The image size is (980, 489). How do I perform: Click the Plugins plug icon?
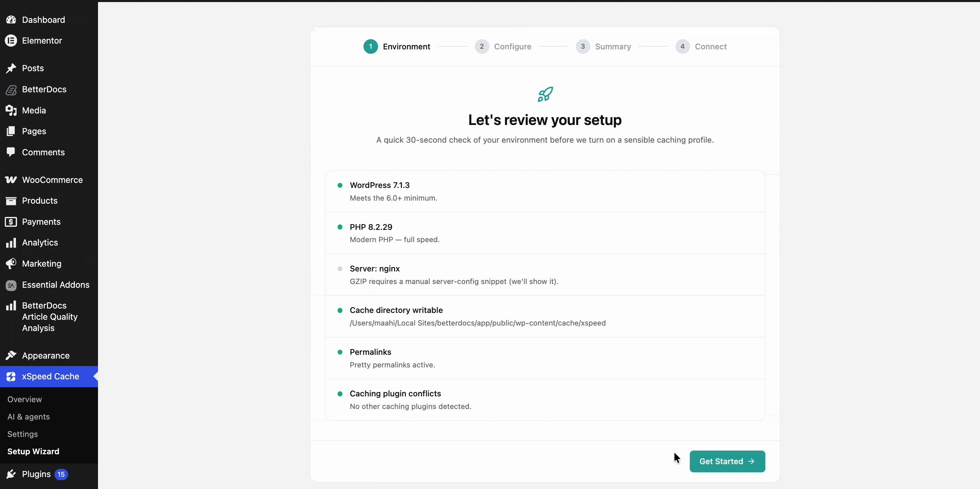[x=11, y=474]
